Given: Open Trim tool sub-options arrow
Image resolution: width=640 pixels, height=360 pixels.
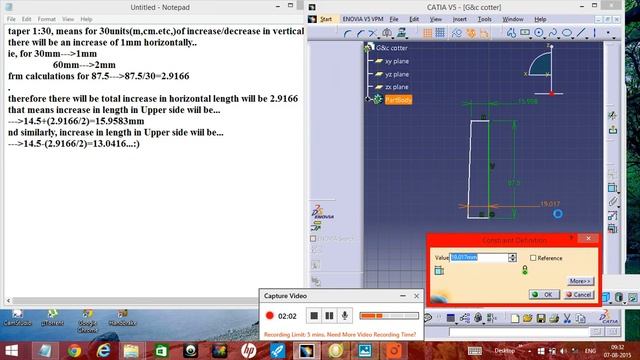Looking at the screenshot, I should 378,38.
